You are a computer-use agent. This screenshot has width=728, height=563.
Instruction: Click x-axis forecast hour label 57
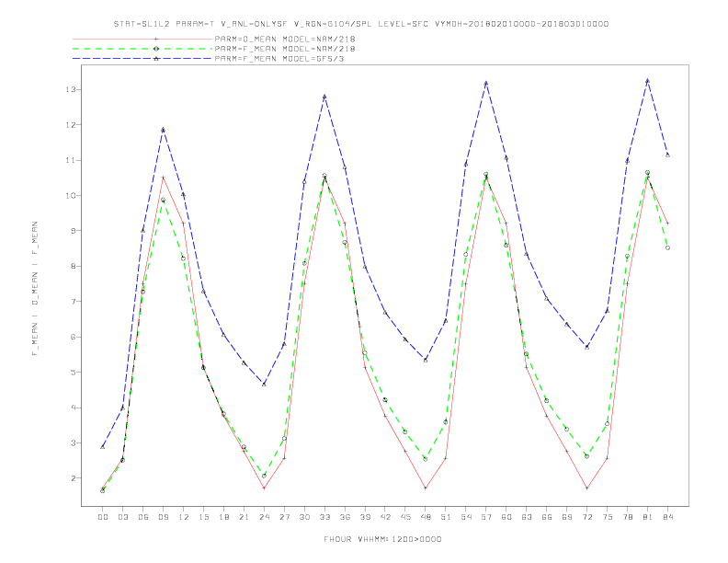point(486,517)
